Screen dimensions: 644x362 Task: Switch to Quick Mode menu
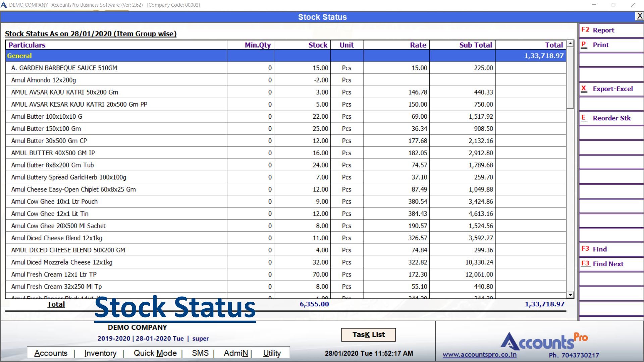[155, 353]
